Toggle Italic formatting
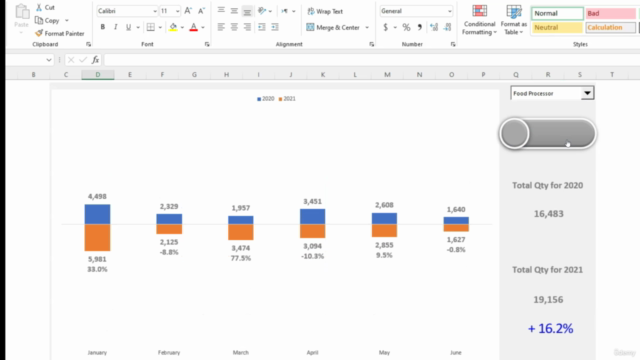Viewport: 640px width, 360px height. click(x=116, y=27)
